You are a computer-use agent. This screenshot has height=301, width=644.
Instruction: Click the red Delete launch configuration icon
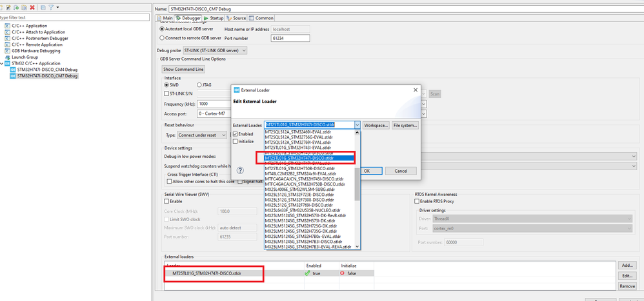point(32,7)
